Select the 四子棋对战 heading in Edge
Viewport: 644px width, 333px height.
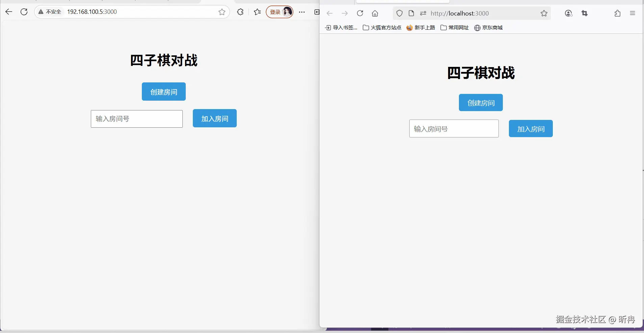(x=164, y=60)
